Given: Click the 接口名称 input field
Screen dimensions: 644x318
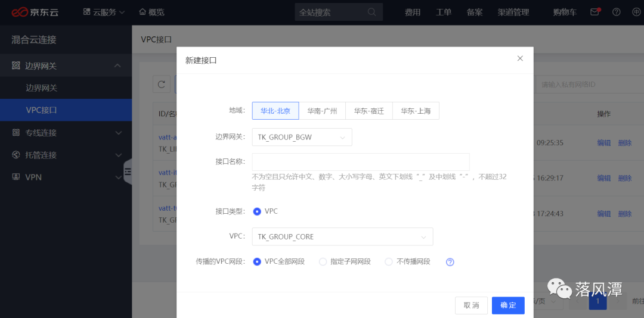Looking at the screenshot, I should point(361,161).
